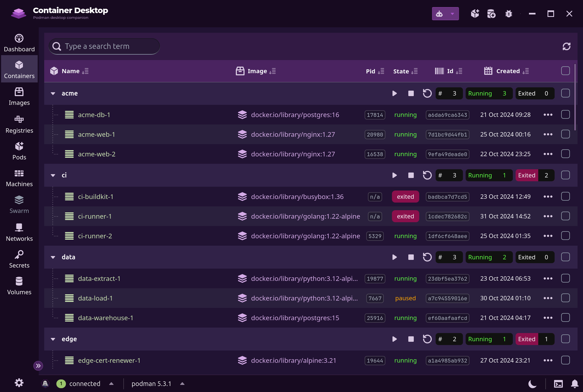Screen dimensions: 583x392
Task: Open the data-warehouse-1 container
Action: pyautogui.click(x=105, y=318)
